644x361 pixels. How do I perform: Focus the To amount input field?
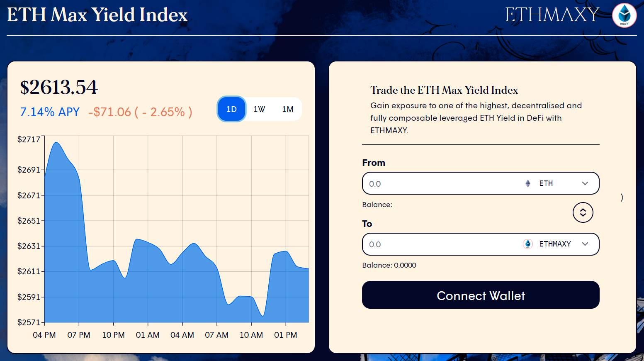click(440, 244)
